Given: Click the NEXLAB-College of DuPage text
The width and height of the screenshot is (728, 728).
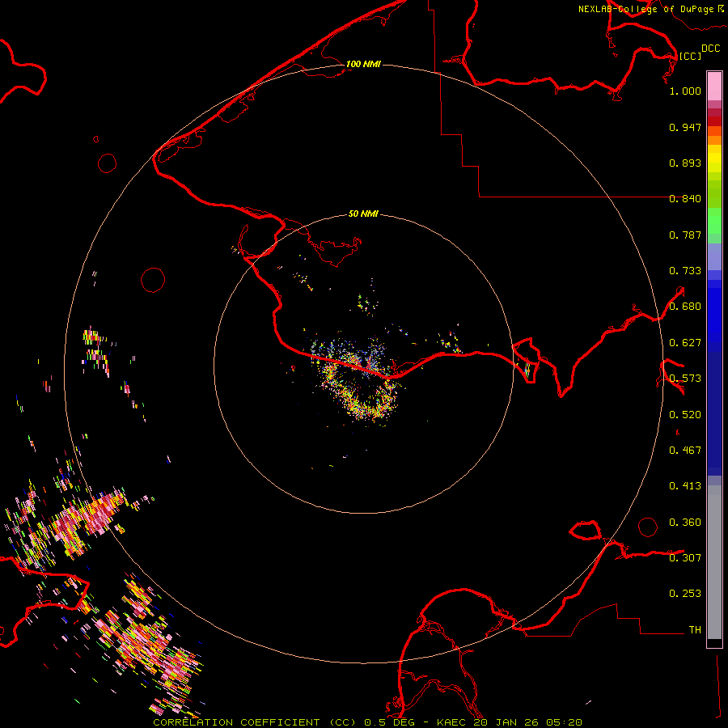Looking at the screenshot, I should [x=646, y=9].
